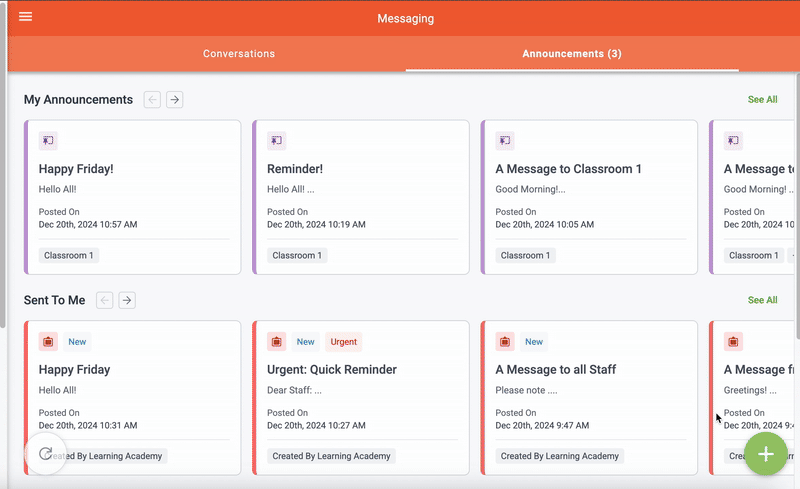Viewport: 800px width, 489px height.
Task: Click date Dec 20th, 2024 10:27 AM
Action: click(316, 425)
